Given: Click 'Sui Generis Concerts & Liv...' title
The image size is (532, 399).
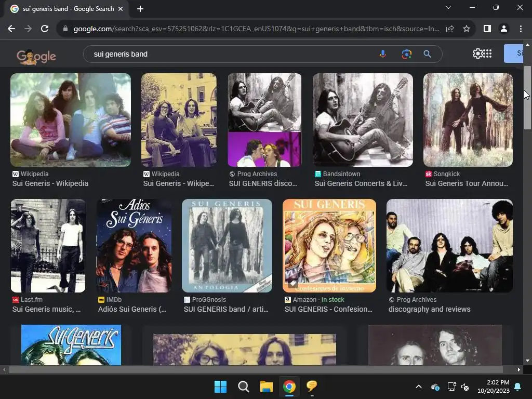Looking at the screenshot, I should (361, 183).
